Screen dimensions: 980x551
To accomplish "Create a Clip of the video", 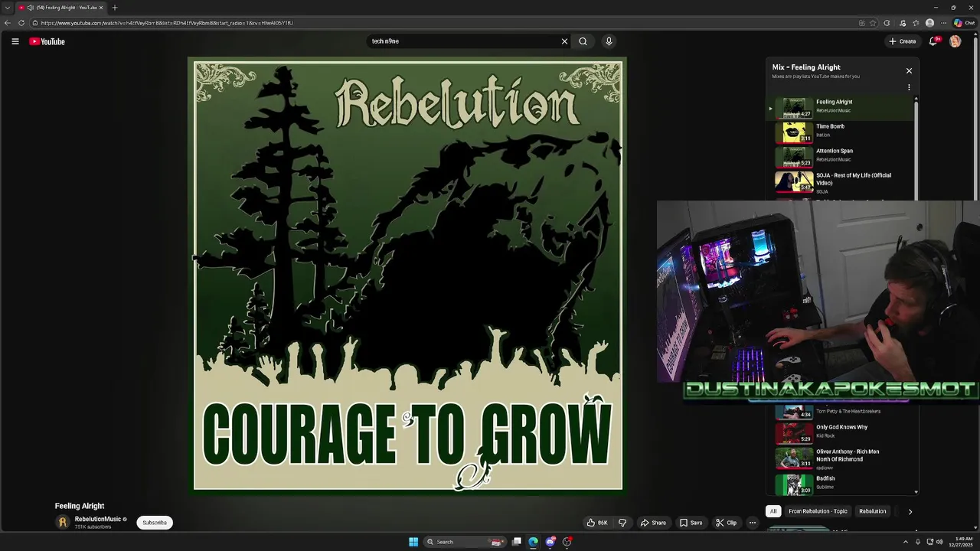I will (x=726, y=523).
